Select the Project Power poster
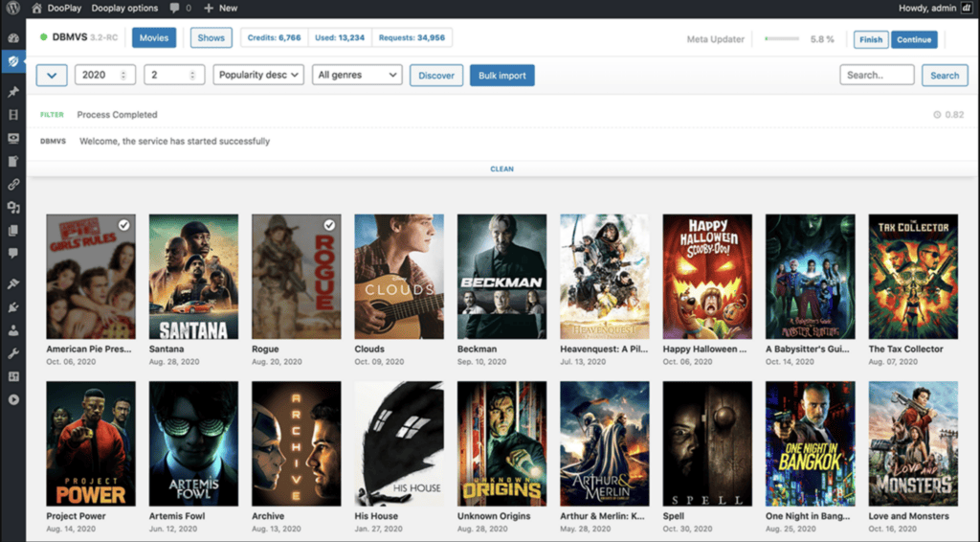 coord(91,444)
